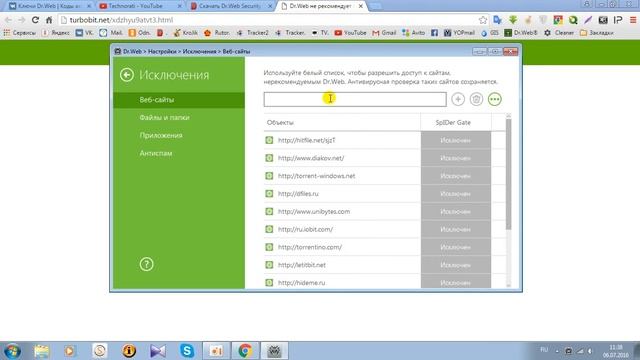Click the trash icon to delete selected site
This screenshot has height=360, width=640.
tap(476, 99)
